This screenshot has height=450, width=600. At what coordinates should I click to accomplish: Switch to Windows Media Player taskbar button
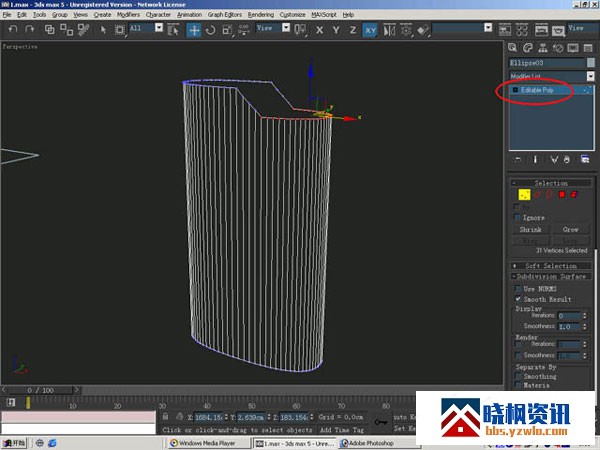208,443
